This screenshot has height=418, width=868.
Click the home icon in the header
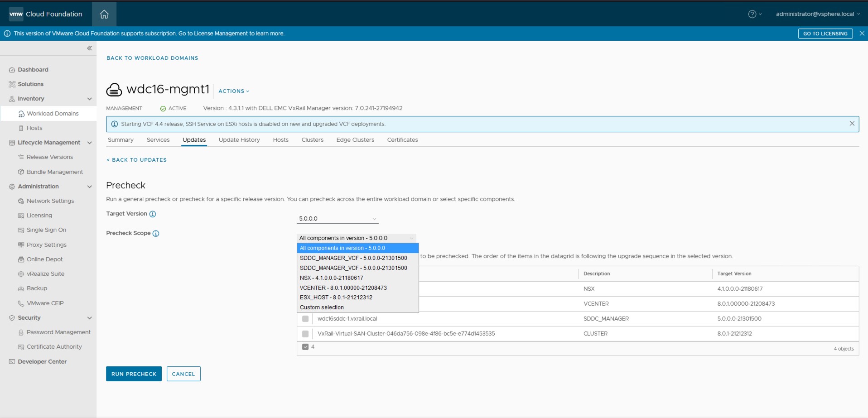click(104, 14)
